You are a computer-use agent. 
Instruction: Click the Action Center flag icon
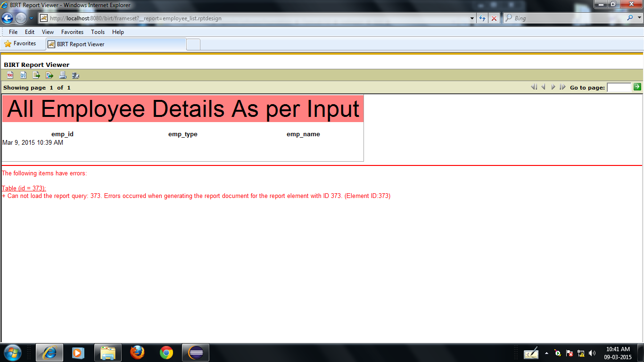click(x=570, y=353)
